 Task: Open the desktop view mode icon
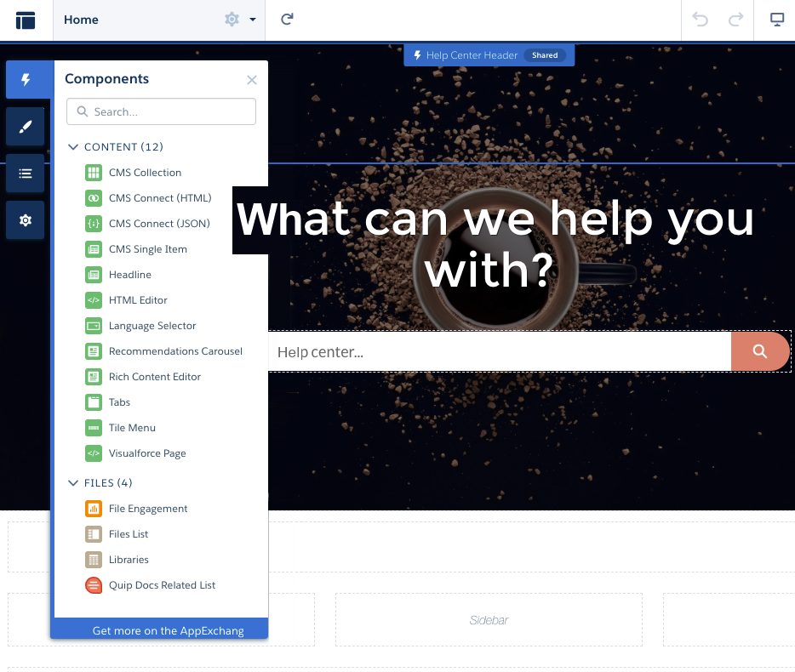[x=776, y=20]
